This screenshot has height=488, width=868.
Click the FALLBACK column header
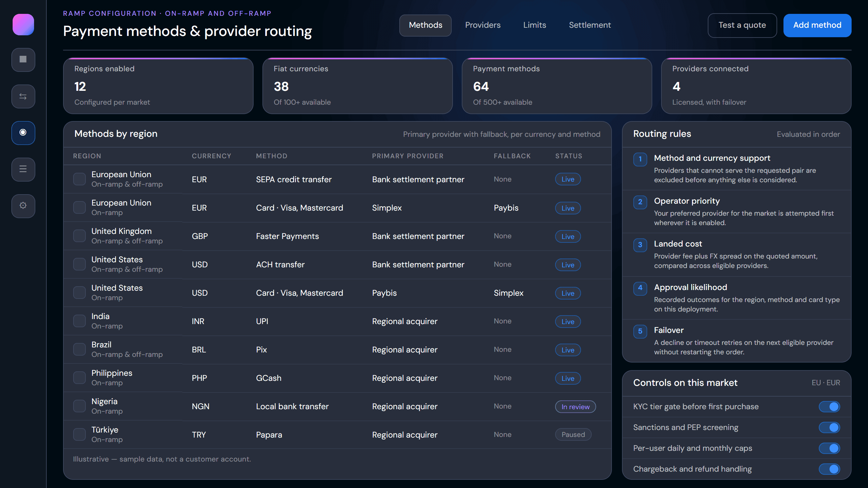point(512,156)
